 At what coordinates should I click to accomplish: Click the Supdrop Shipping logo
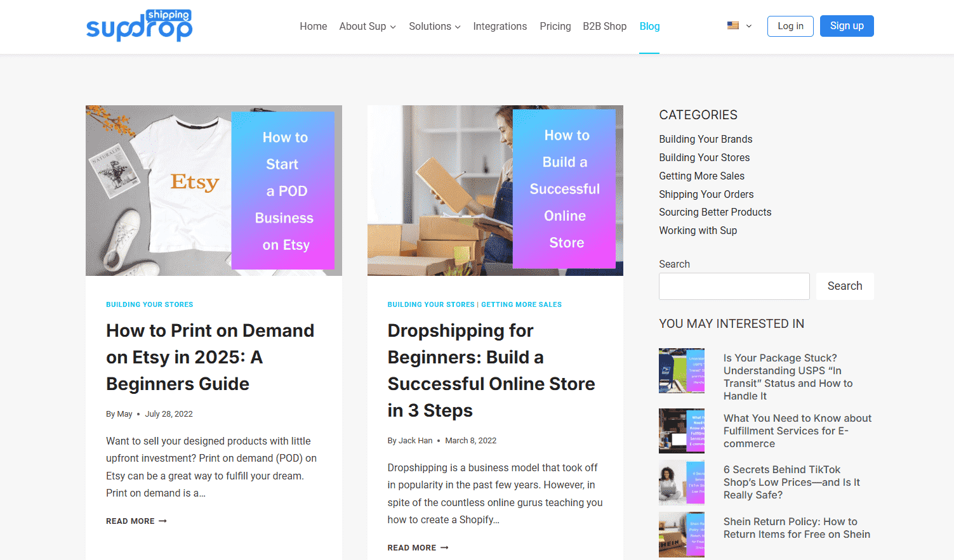tap(139, 25)
